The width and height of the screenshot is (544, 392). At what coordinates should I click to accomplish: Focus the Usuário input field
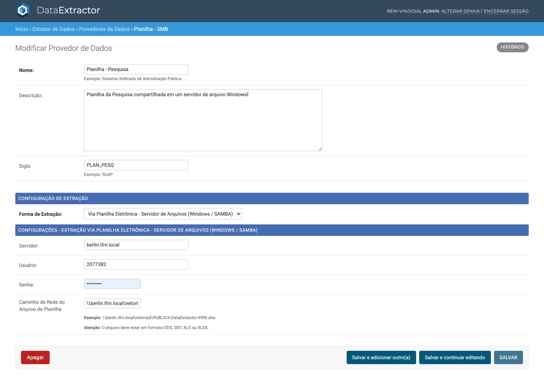point(136,264)
